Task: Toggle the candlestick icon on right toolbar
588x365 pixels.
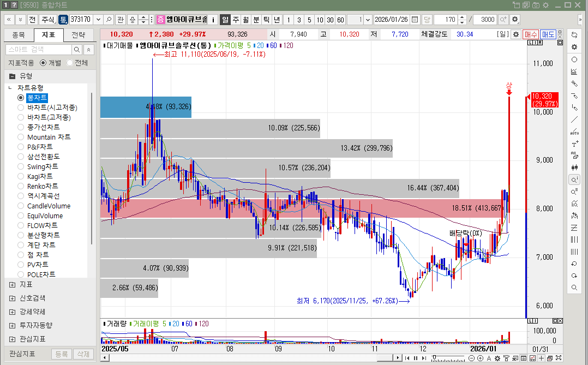Action: [574, 167]
